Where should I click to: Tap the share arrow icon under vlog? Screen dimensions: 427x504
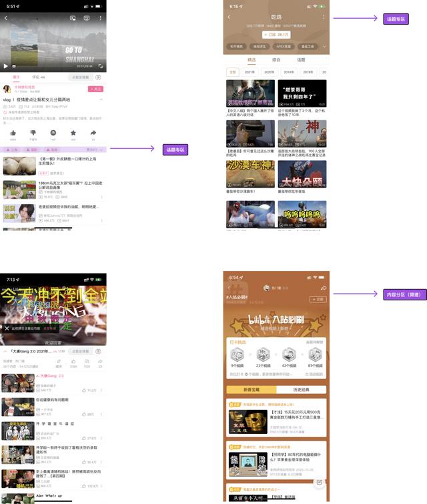(x=93, y=134)
